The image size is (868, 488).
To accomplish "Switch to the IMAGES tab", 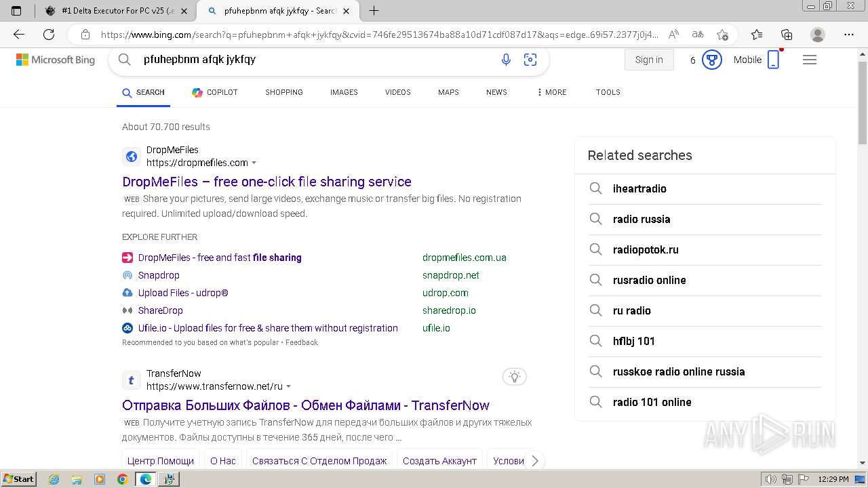I will click(344, 92).
